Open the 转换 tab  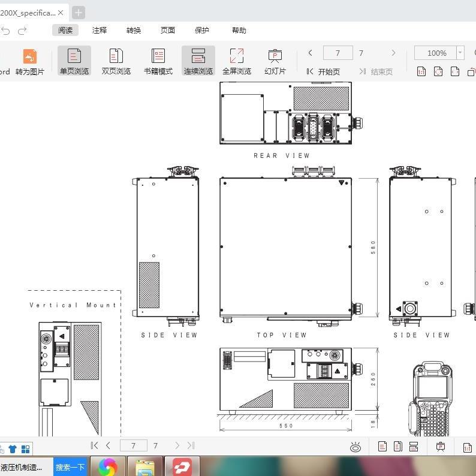(x=134, y=31)
